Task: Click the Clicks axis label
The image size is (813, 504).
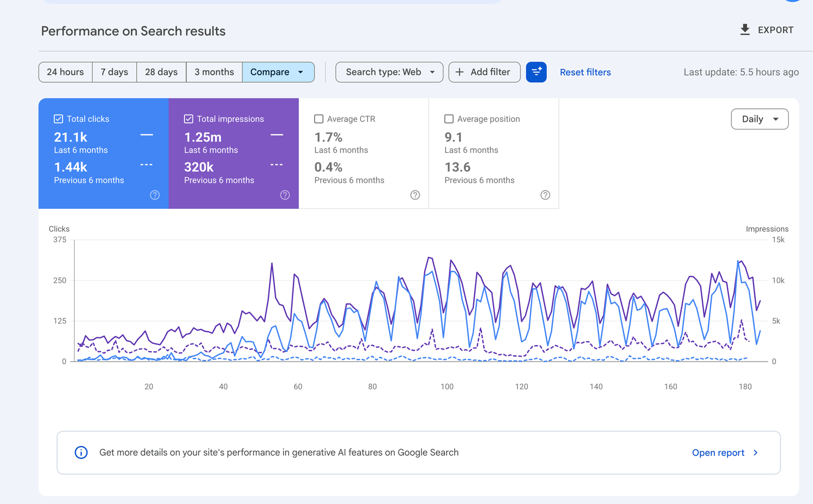Action: click(x=59, y=229)
